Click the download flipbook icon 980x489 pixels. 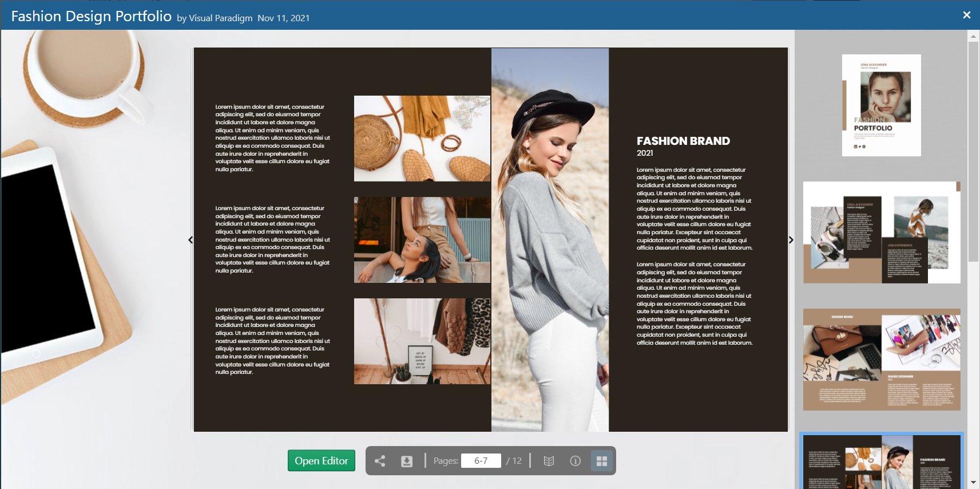click(x=407, y=461)
